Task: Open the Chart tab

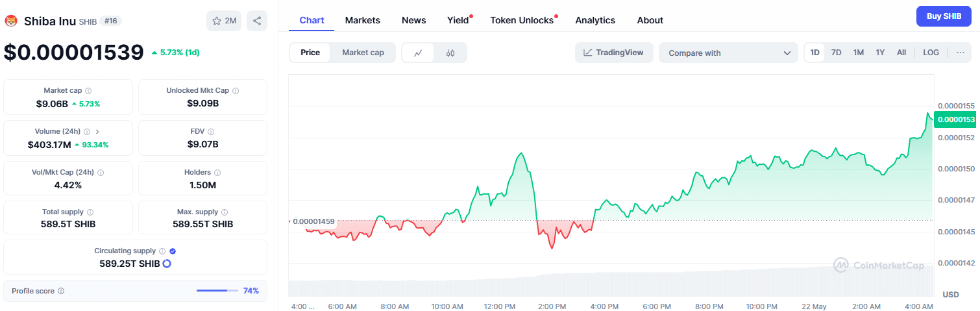Action: click(312, 20)
